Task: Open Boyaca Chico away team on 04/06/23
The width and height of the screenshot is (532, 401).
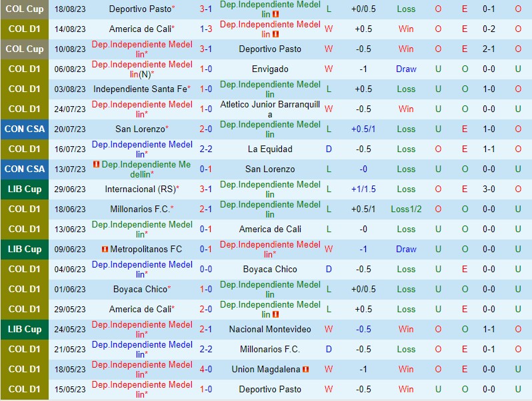Action: pyautogui.click(x=270, y=270)
